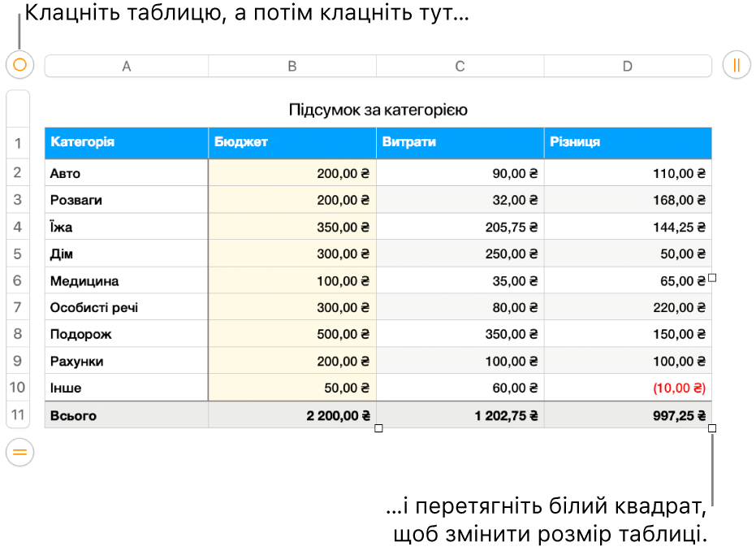Click the 144,25 ₴ difference cell
This screenshot has height=551, width=756.
click(628, 227)
